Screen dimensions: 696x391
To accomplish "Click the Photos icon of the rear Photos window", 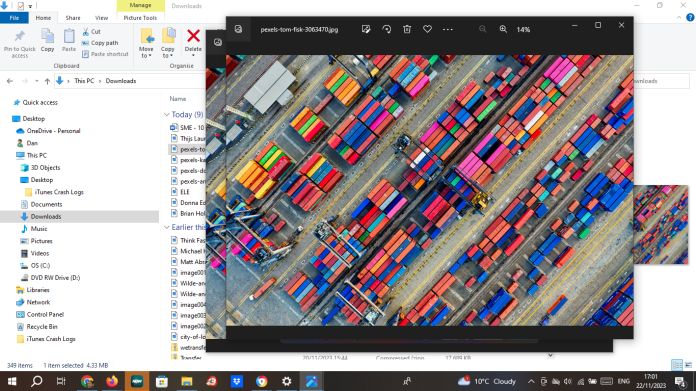I will [x=218, y=42].
